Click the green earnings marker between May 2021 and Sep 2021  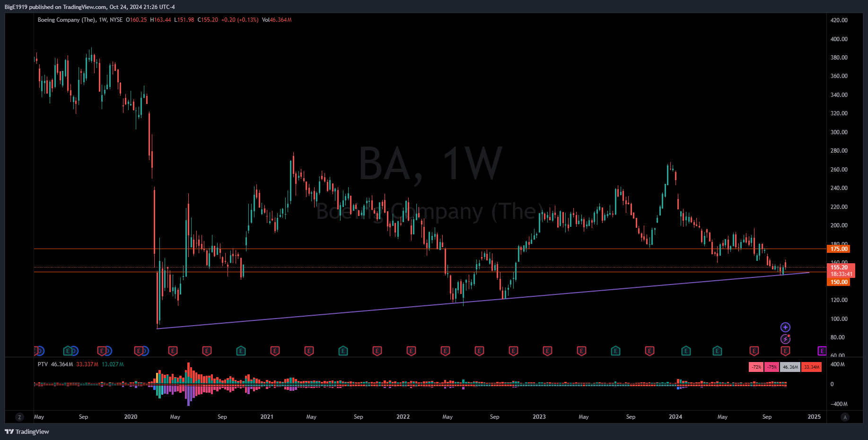tap(343, 351)
